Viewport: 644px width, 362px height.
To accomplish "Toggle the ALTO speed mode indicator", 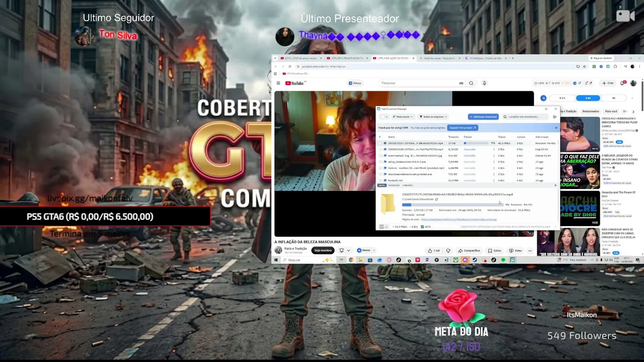I will pyautogui.click(x=426, y=227).
